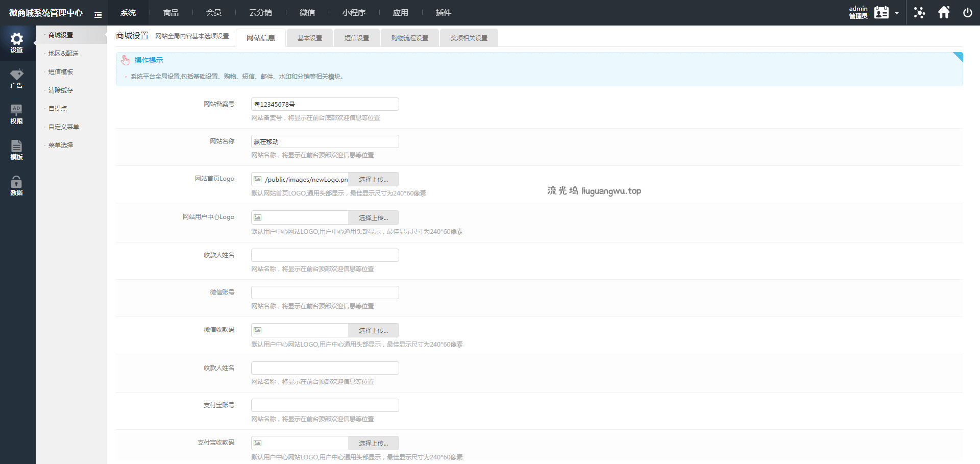
Task: Open the 云分销 top menu
Action: [260, 13]
